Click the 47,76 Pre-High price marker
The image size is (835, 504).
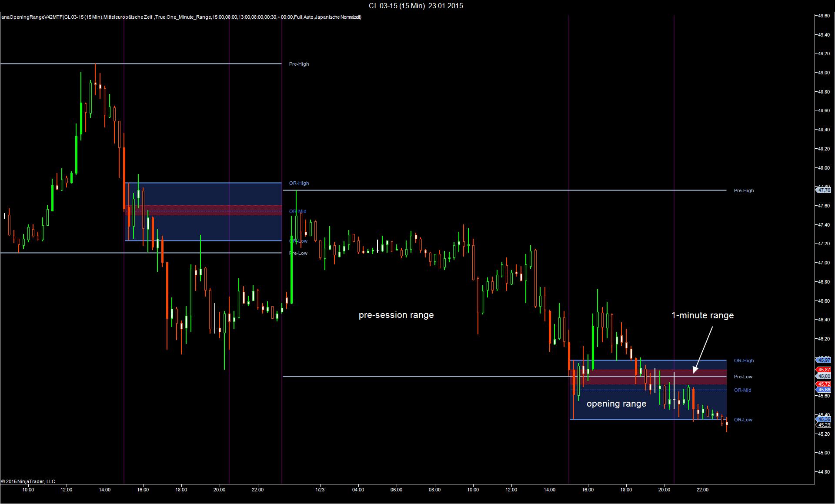coord(824,190)
